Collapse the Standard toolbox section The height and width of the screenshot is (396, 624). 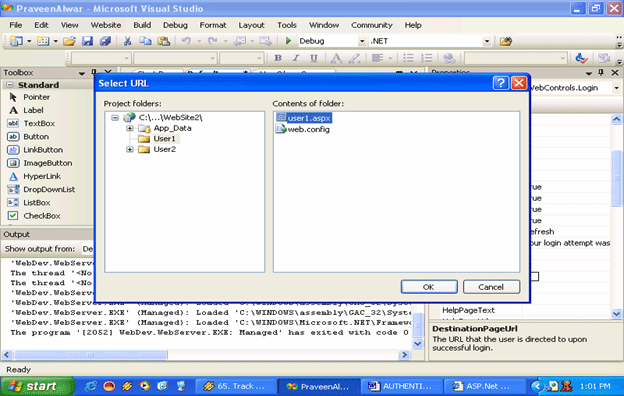tap(10, 85)
